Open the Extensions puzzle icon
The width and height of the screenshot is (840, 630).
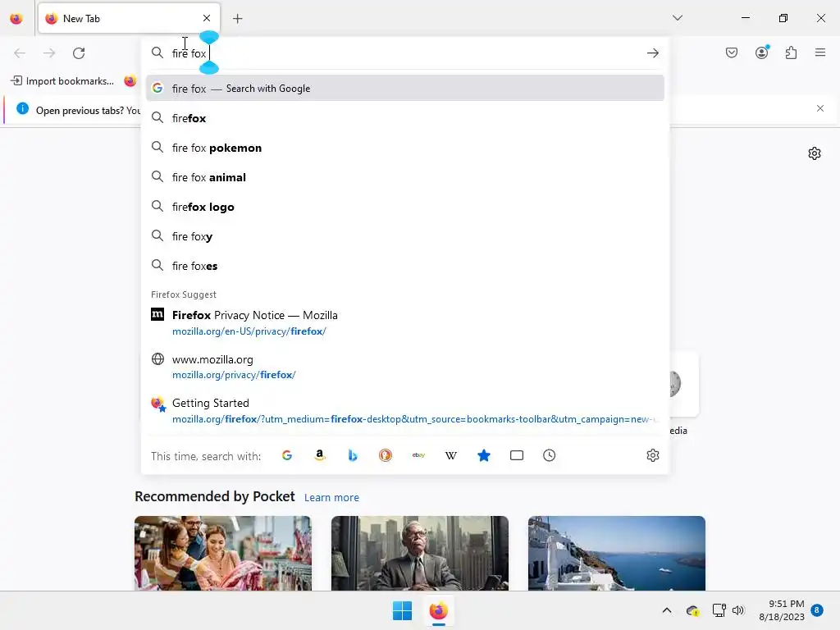click(792, 52)
